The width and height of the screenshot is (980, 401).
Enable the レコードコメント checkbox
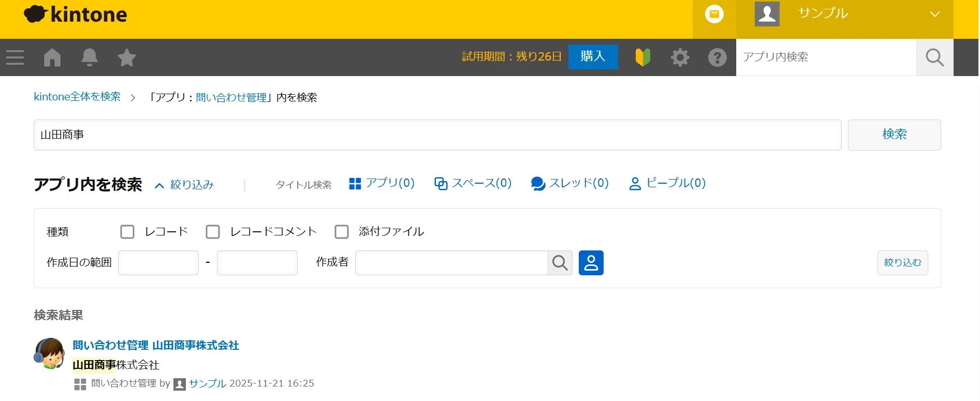pos(213,232)
